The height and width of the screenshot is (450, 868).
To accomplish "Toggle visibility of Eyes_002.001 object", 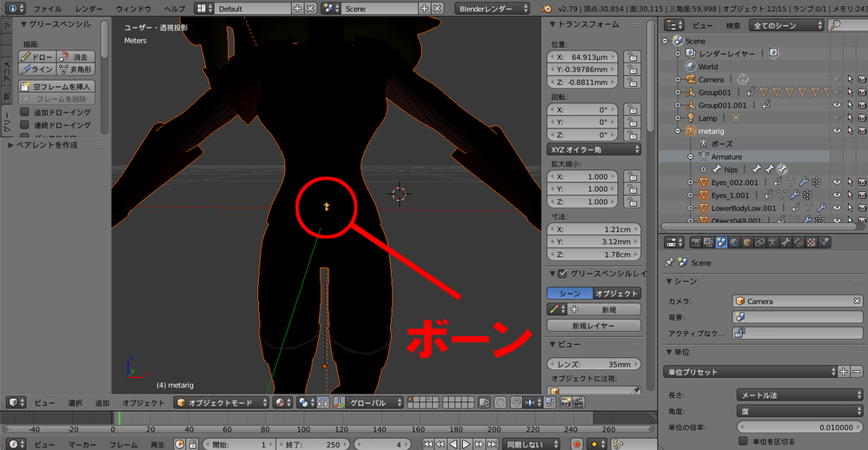I will tap(838, 182).
